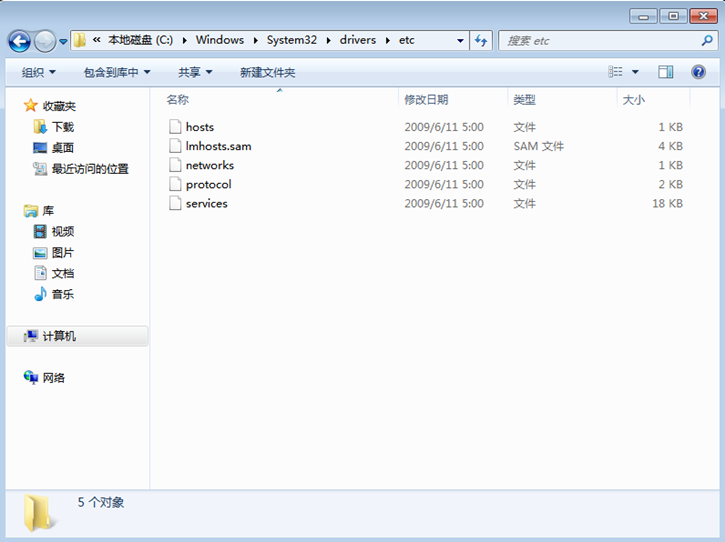
Task: Click the 新建文件夹 button
Action: (267, 72)
